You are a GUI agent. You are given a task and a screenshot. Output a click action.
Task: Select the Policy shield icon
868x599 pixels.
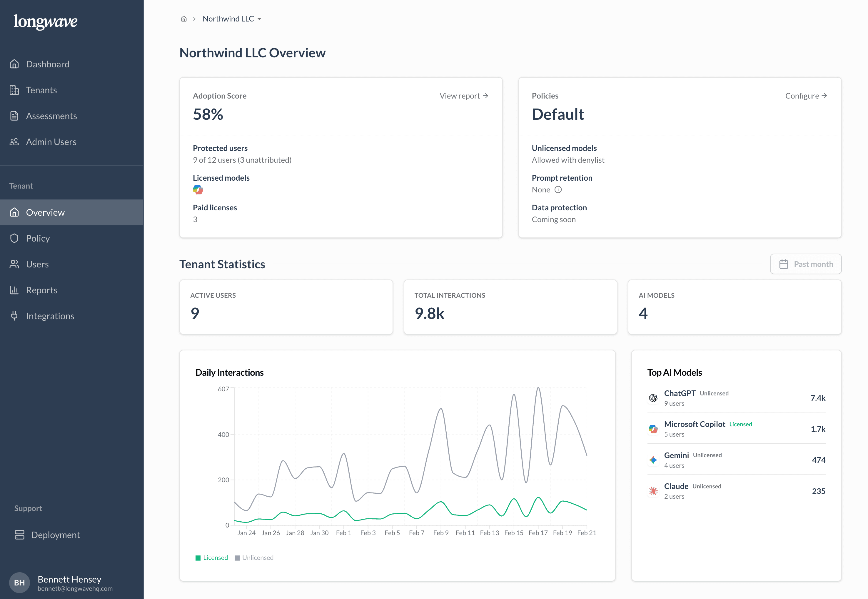pyautogui.click(x=14, y=238)
